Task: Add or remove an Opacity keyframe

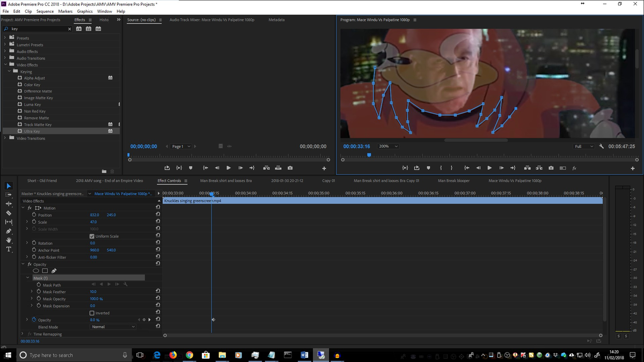Action: pos(144,320)
